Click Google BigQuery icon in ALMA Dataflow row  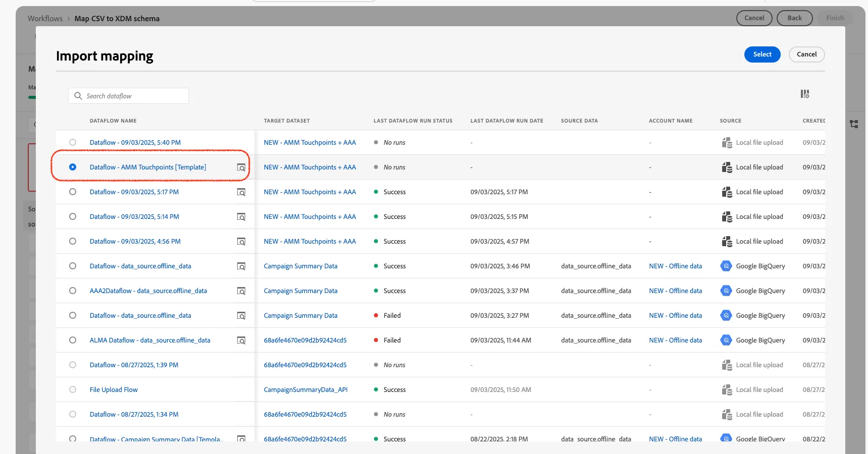(726, 340)
